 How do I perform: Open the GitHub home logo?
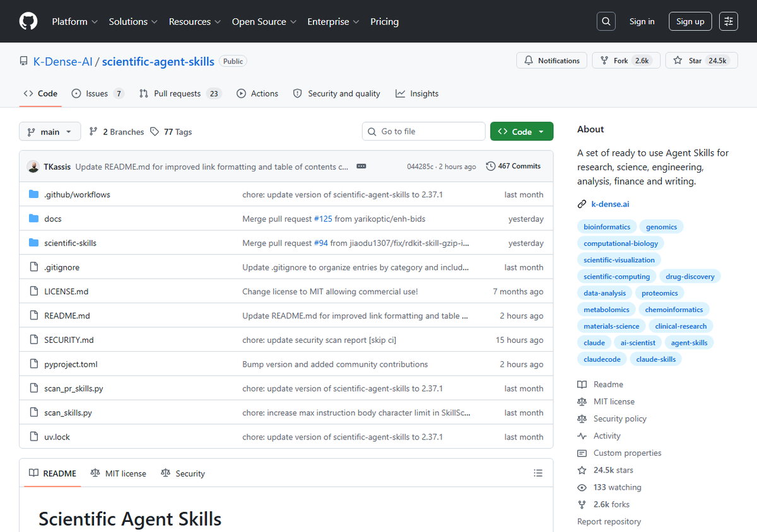coord(28,21)
